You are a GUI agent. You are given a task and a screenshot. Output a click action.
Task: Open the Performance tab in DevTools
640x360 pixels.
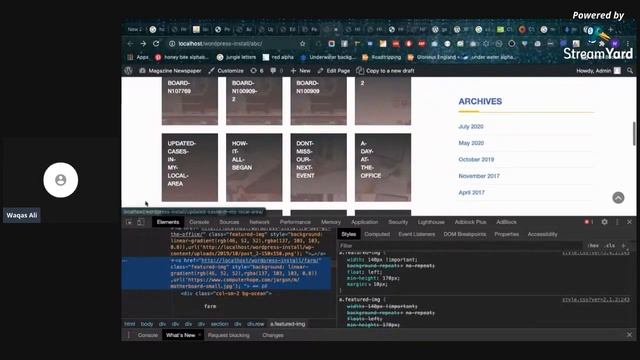pyautogui.click(x=295, y=222)
